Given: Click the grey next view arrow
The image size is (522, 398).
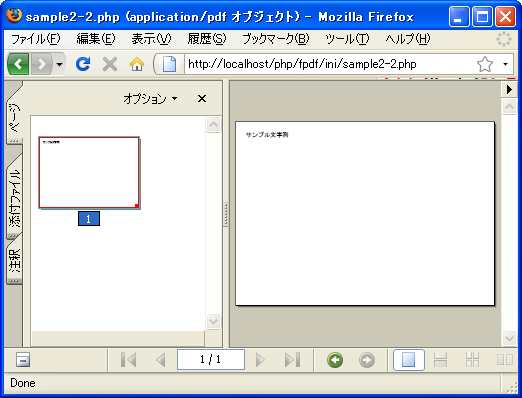Looking at the screenshot, I should click(367, 360).
